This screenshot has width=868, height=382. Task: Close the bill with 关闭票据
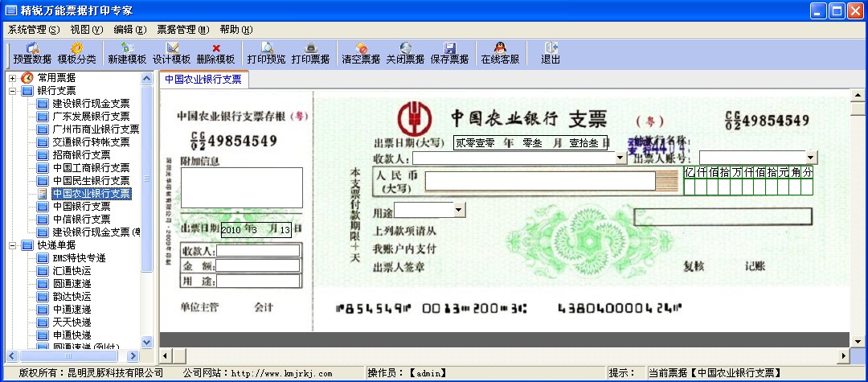pyautogui.click(x=405, y=53)
